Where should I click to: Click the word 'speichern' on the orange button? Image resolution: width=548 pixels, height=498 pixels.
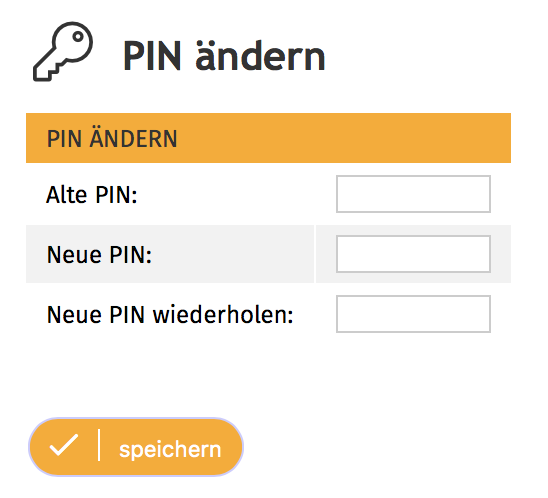click(170, 450)
